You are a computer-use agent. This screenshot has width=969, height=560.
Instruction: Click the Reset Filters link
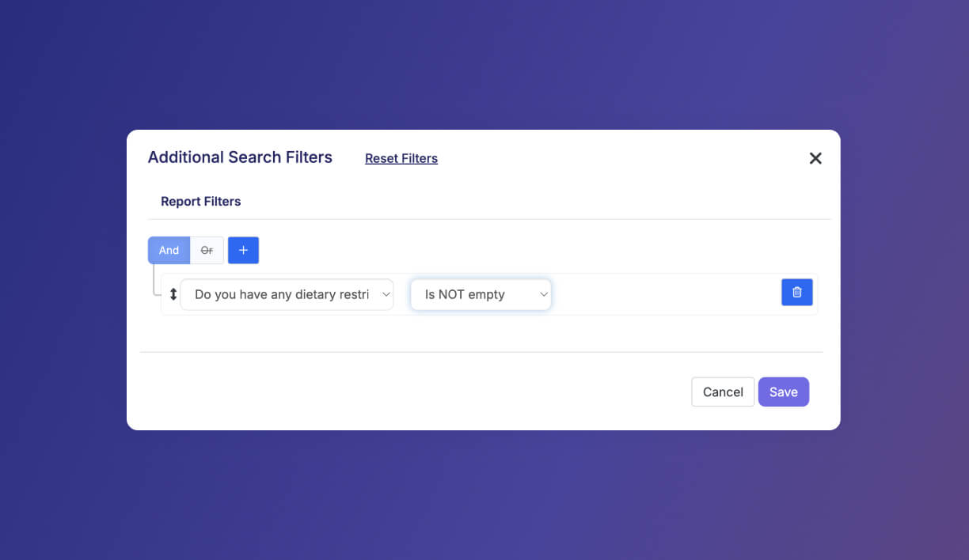(401, 158)
